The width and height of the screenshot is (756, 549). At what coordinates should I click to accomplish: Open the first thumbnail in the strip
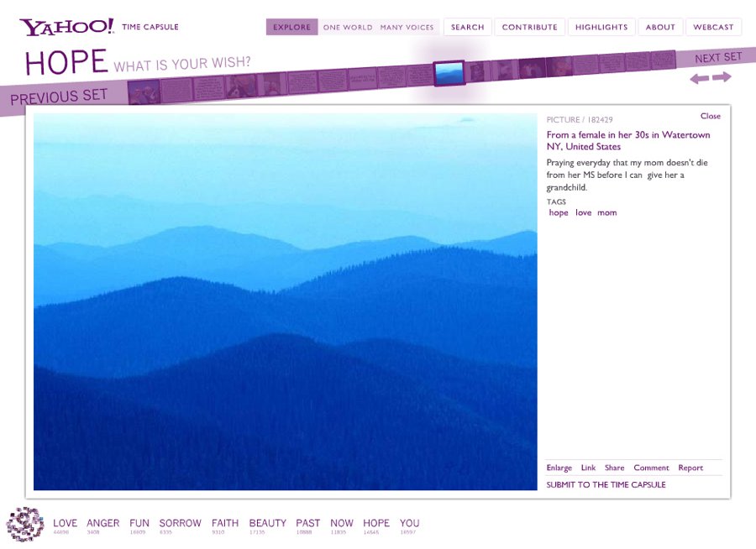[x=144, y=91]
